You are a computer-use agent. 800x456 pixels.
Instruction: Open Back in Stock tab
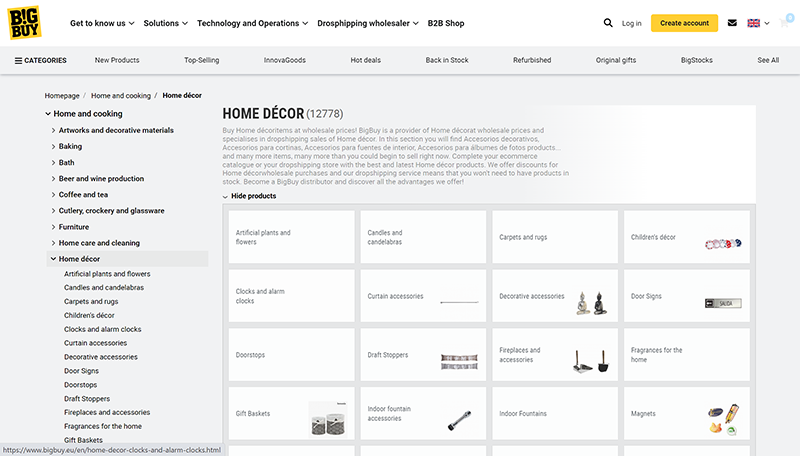[447, 60]
